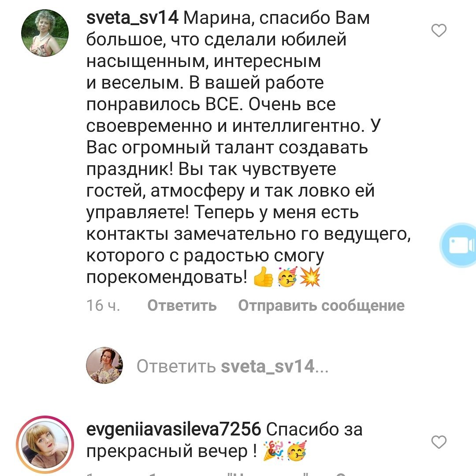This screenshot has width=476, height=476.
Task: Open the evgeniiavasileva7256 username link
Action: [174, 430]
